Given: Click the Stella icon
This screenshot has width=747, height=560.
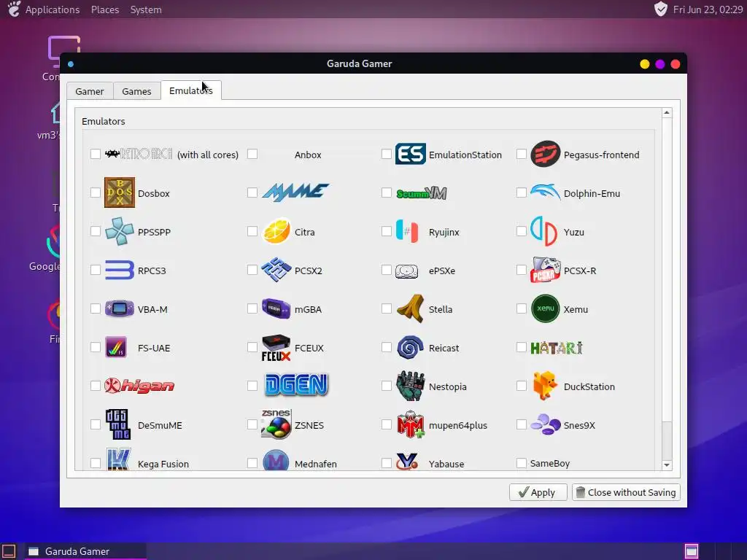Looking at the screenshot, I should tap(411, 308).
